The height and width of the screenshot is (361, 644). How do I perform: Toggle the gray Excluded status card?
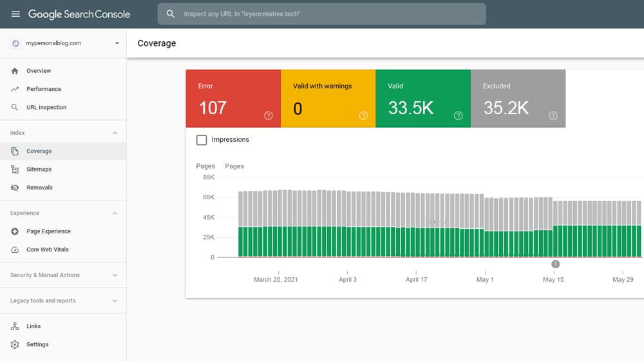pos(518,98)
